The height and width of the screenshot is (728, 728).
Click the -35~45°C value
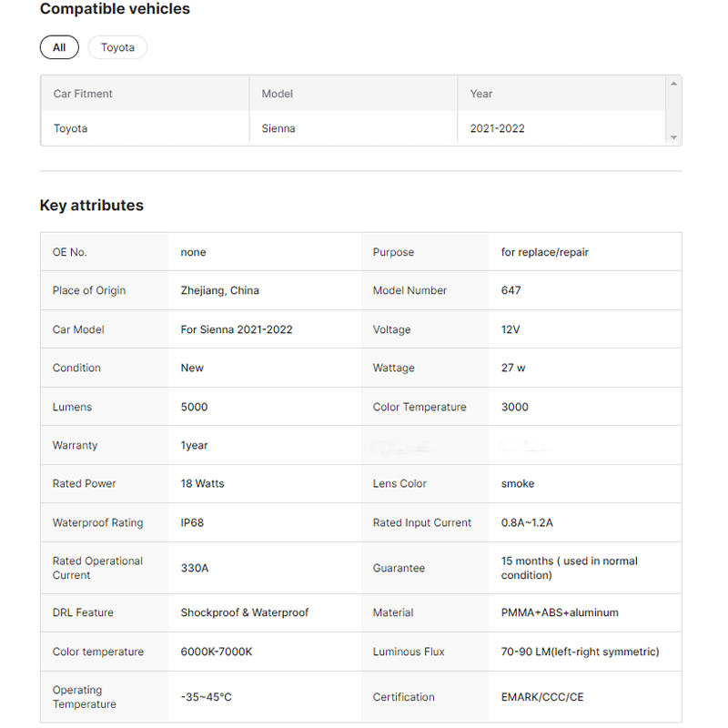click(x=207, y=697)
